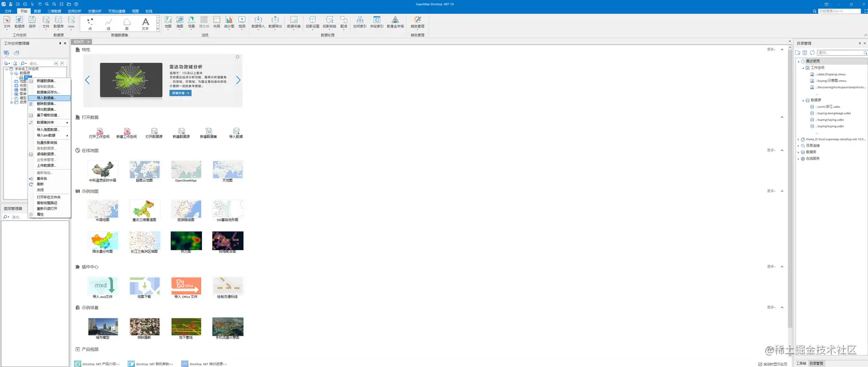This screenshot has height=367, width=868.
Task: Open the 降水量分布图 sample map
Action: pos(103,242)
